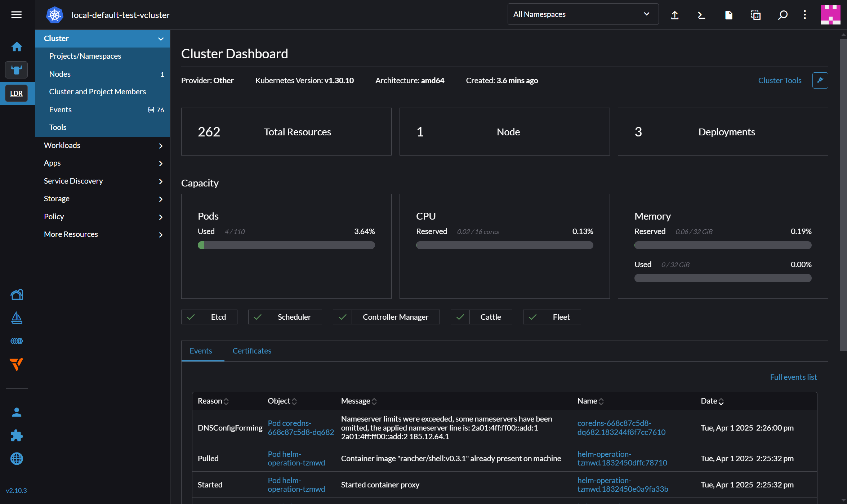This screenshot has width=847, height=504.
Task: Click the Copy KubeConfig to clipboard icon
Action: (x=755, y=15)
